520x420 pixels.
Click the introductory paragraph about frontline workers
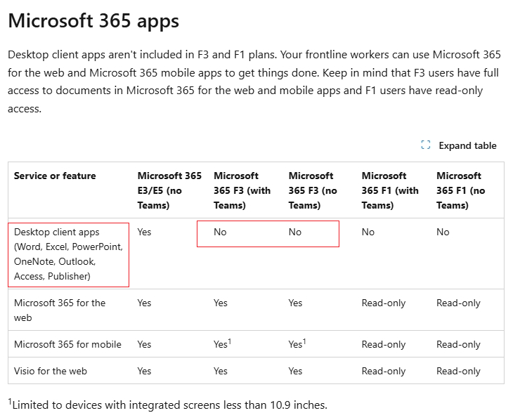pyautogui.click(x=254, y=81)
